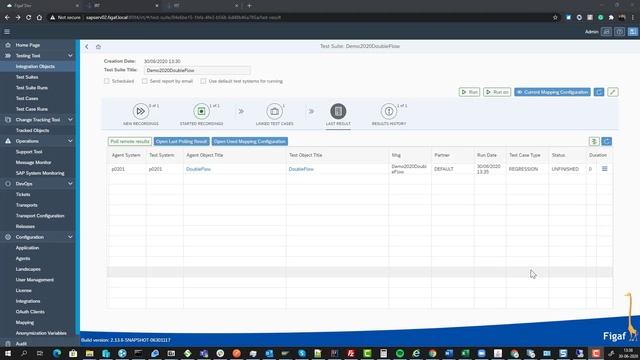Viewport: 640px width, 360px height.
Task: Bookmark this page with the star icon
Action: coord(555,18)
